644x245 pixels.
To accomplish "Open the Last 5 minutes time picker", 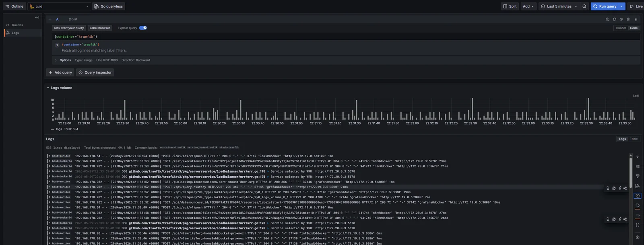I will [559, 6].
